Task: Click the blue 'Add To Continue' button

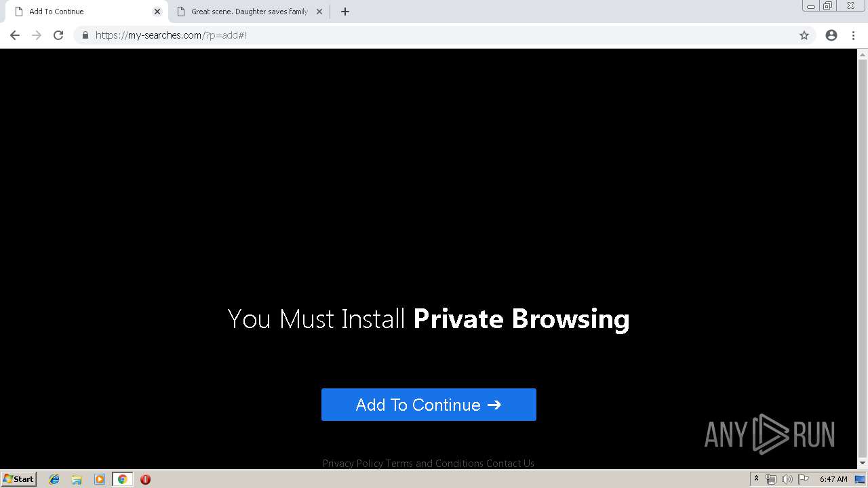Action: (429, 405)
